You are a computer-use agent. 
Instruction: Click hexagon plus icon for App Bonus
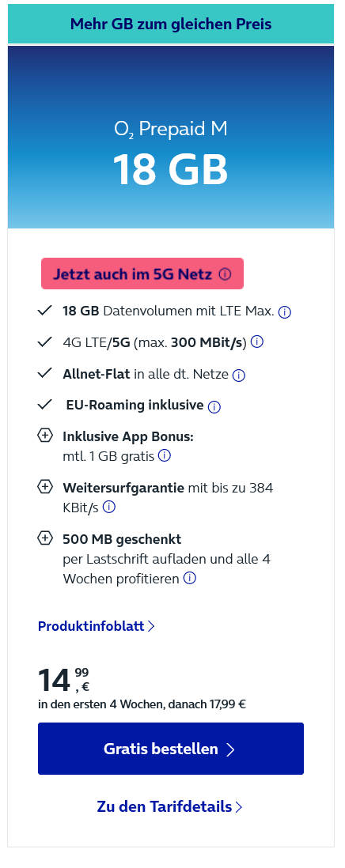point(45,436)
